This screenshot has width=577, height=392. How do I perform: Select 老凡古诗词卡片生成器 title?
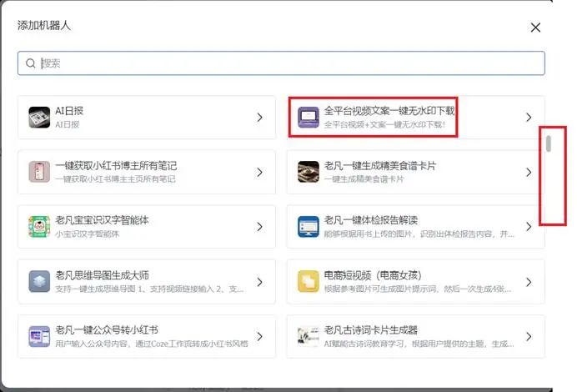pyautogui.click(x=370, y=329)
